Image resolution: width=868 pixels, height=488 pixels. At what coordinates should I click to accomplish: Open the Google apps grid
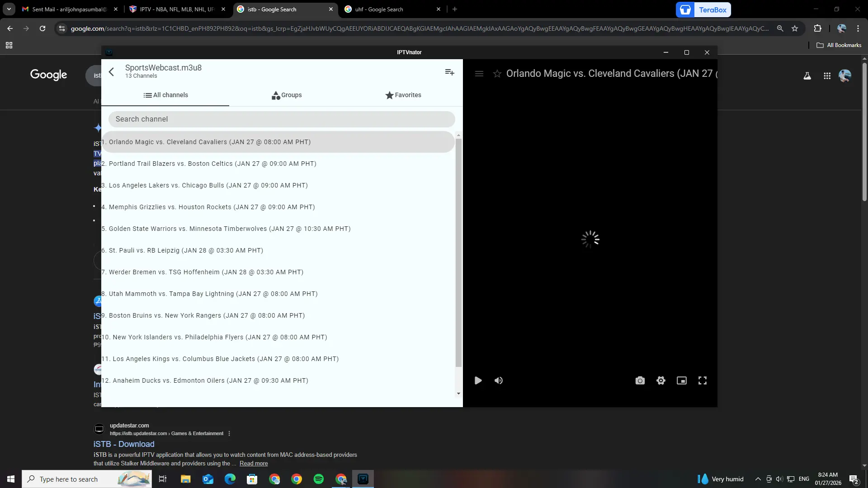tap(827, 76)
